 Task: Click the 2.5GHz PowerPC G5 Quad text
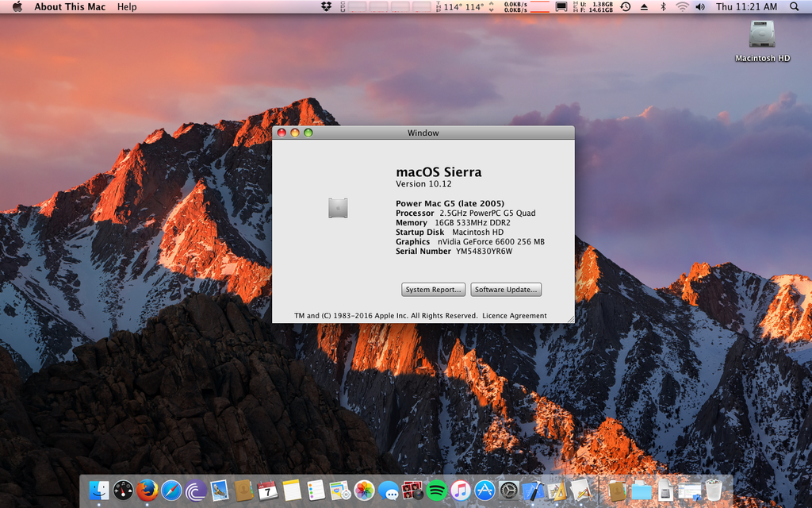pos(488,213)
